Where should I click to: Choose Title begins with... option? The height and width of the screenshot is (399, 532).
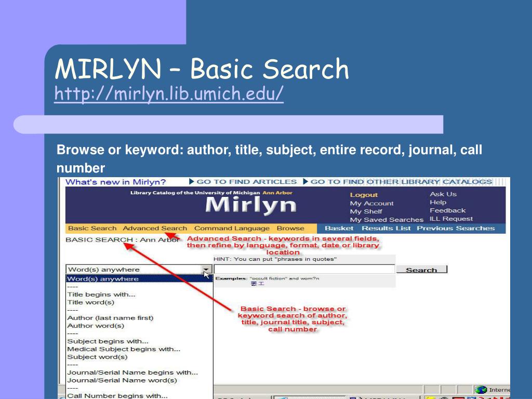click(x=101, y=295)
